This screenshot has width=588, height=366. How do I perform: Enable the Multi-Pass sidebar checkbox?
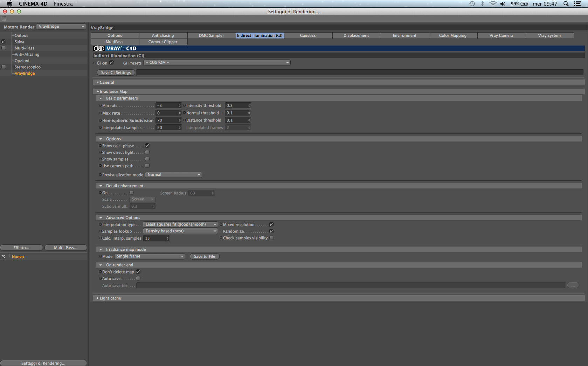point(4,48)
